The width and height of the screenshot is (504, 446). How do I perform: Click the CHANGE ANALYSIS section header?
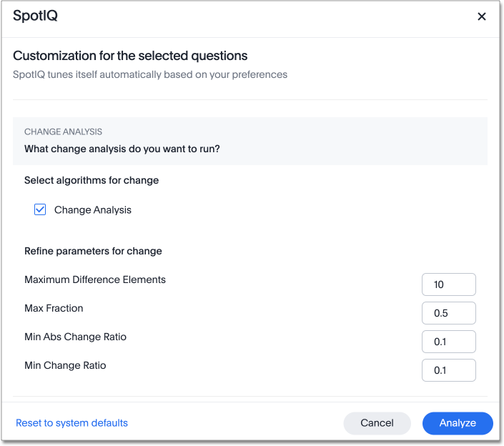(x=63, y=132)
